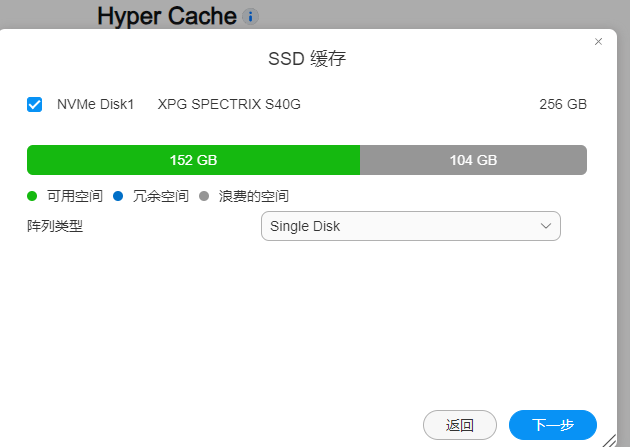The image size is (630, 447).
Task: Click the dropdown chevron arrow
Action: coord(545,226)
